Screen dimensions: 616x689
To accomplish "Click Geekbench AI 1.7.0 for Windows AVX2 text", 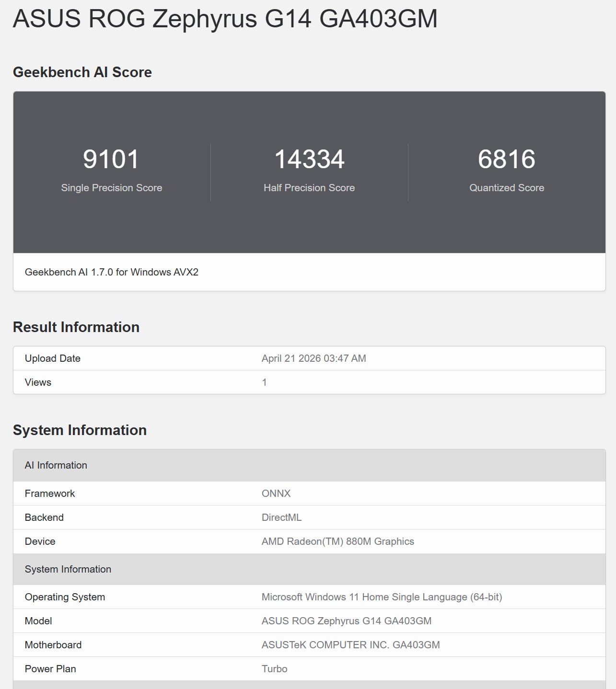I will pos(112,272).
